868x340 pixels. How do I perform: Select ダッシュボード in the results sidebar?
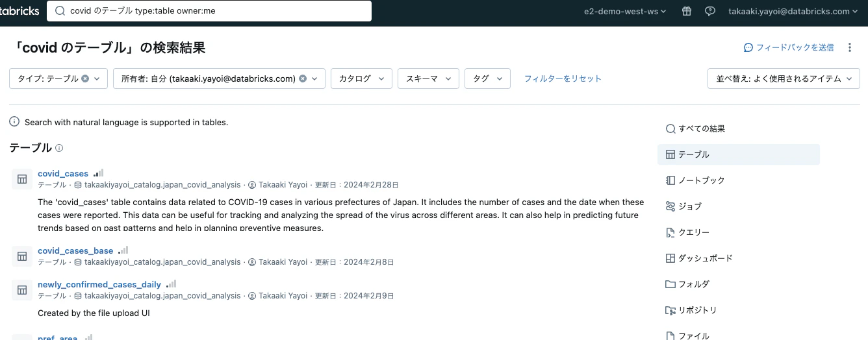pyautogui.click(x=739, y=258)
